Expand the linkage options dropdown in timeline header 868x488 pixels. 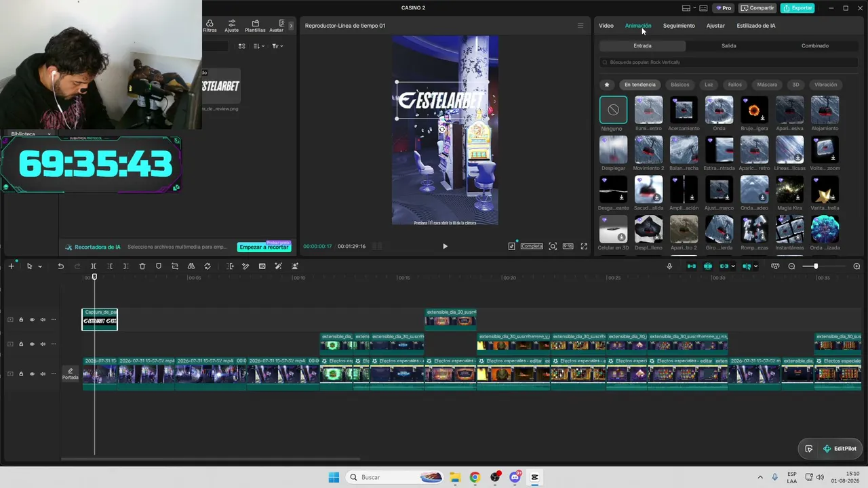[x=733, y=266]
